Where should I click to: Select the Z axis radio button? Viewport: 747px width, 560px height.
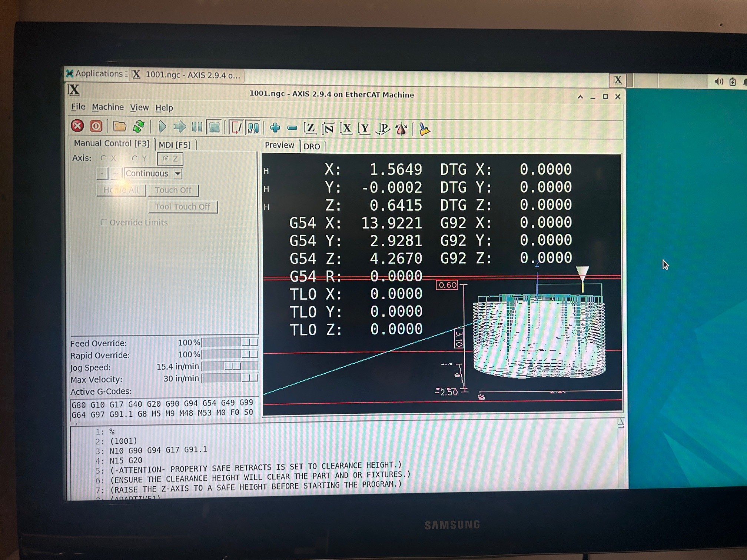coord(166,159)
